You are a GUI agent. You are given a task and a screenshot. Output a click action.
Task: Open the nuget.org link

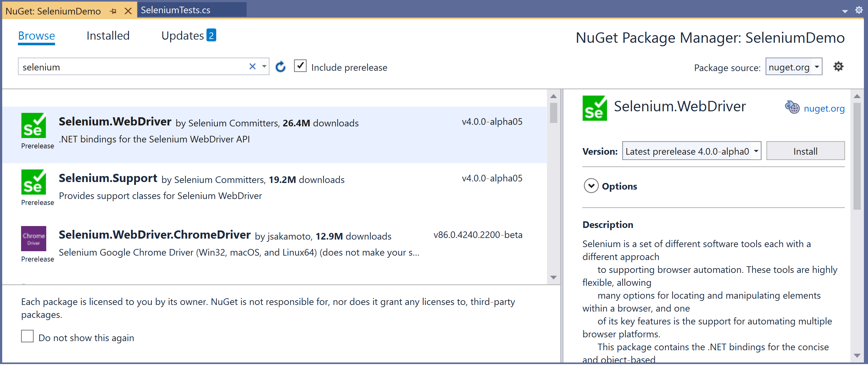824,108
